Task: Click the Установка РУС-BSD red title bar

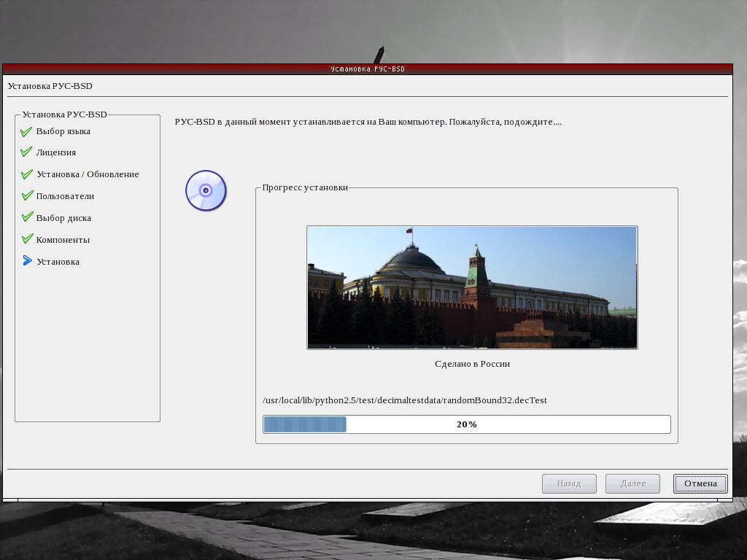Action: click(368, 69)
